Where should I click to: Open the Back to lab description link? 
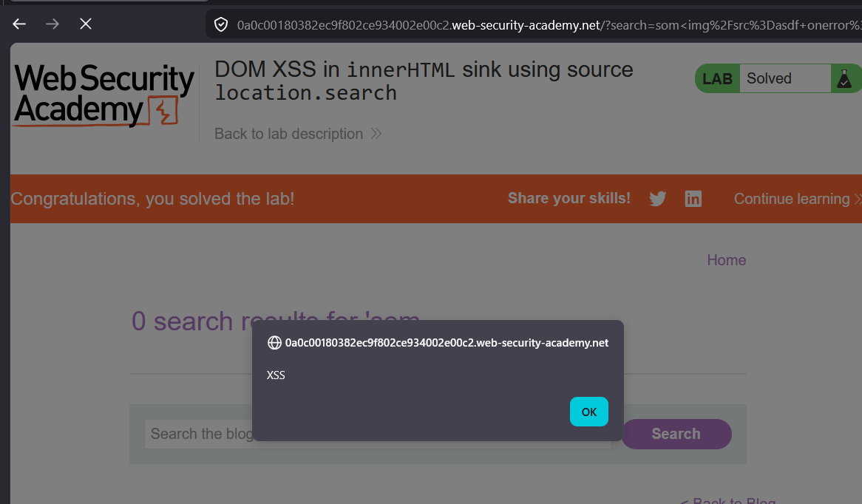click(297, 134)
